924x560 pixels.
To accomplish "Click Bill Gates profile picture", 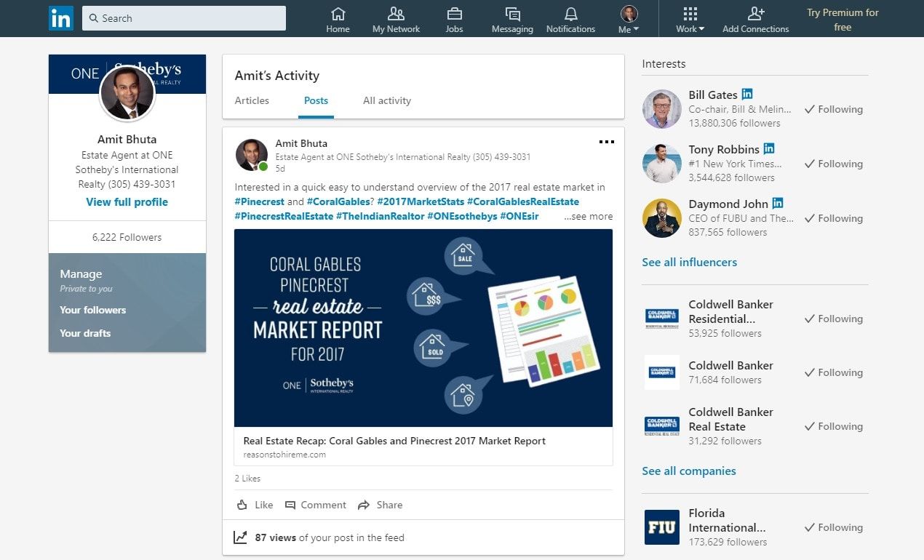I will (662, 109).
